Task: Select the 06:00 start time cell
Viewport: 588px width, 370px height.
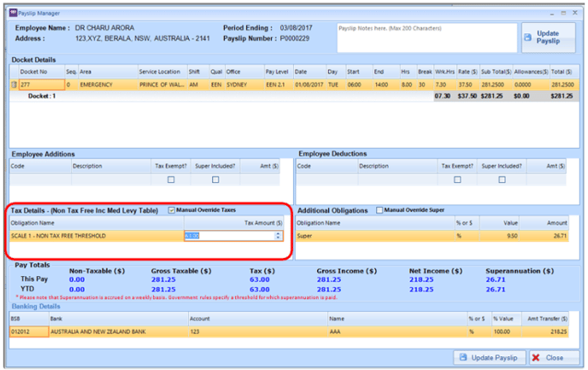Action: (x=359, y=85)
